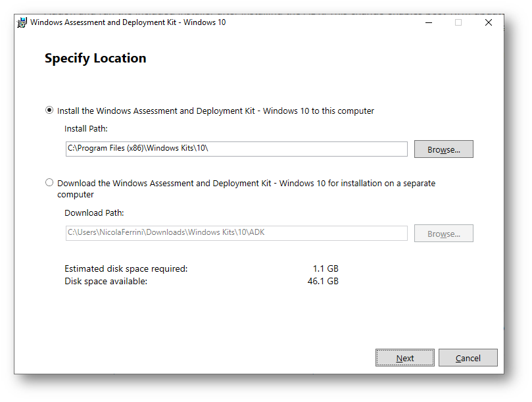The image size is (532, 402).
Task: Select Download for installation on separate computer option
Action: [49, 183]
